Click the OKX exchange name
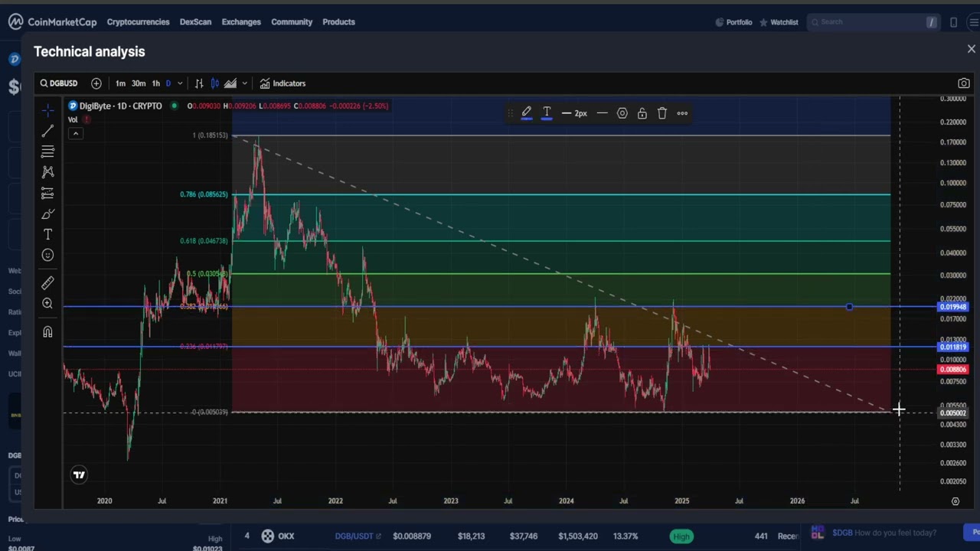The width and height of the screenshot is (980, 551). (x=286, y=536)
